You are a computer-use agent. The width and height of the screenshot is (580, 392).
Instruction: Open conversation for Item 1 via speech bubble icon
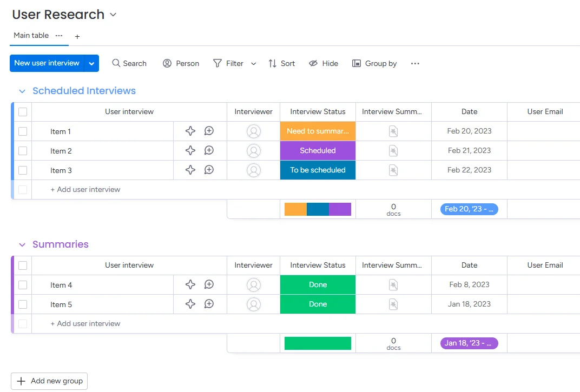pos(209,131)
